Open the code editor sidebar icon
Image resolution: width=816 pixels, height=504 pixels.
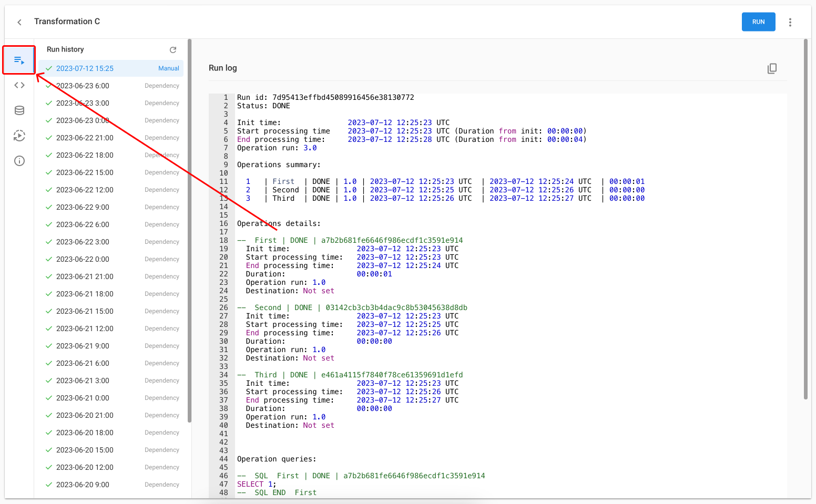coord(19,85)
